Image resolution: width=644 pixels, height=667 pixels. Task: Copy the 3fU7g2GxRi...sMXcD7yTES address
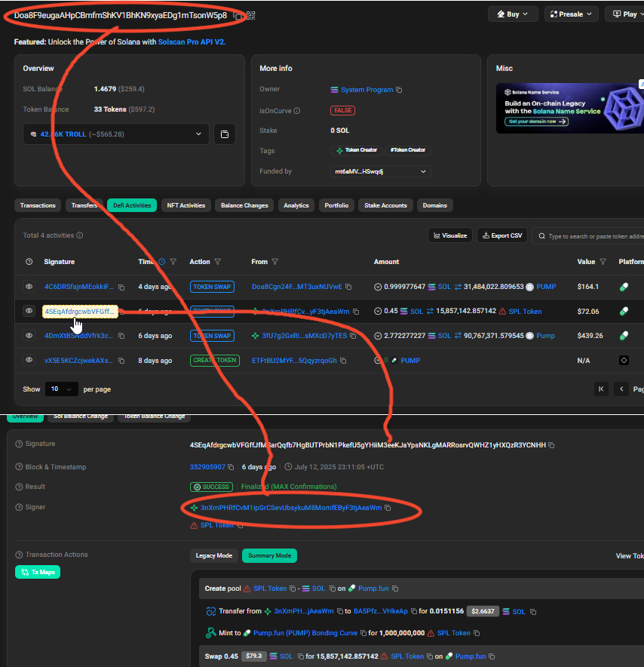tap(353, 336)
